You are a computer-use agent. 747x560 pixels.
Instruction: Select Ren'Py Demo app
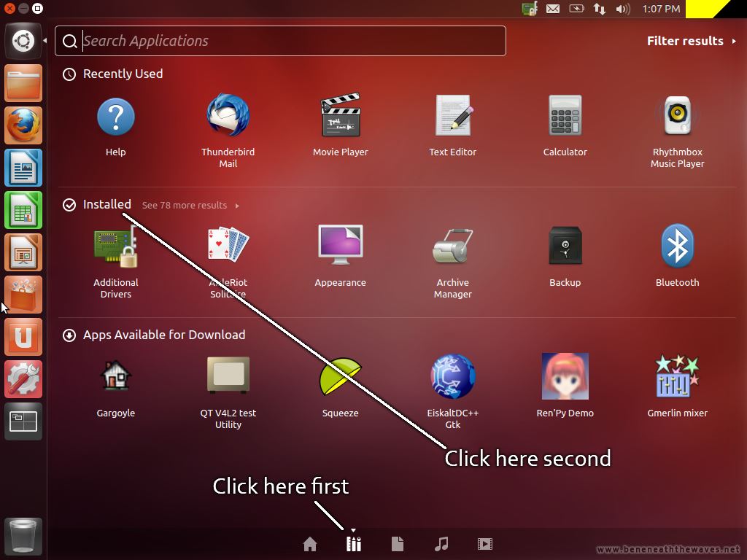(565, 376)
